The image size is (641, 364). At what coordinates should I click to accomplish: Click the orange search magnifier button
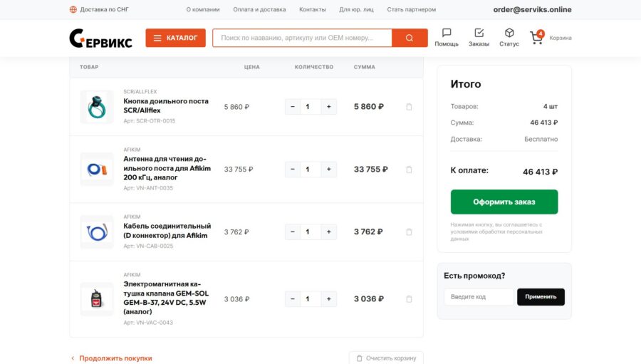410,38
